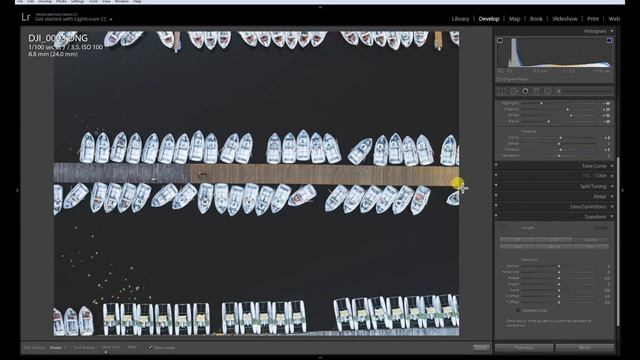The width and height of the screenshot is (640, 360).
Task: Apply Level Upright mode
Action: point(518,247)
